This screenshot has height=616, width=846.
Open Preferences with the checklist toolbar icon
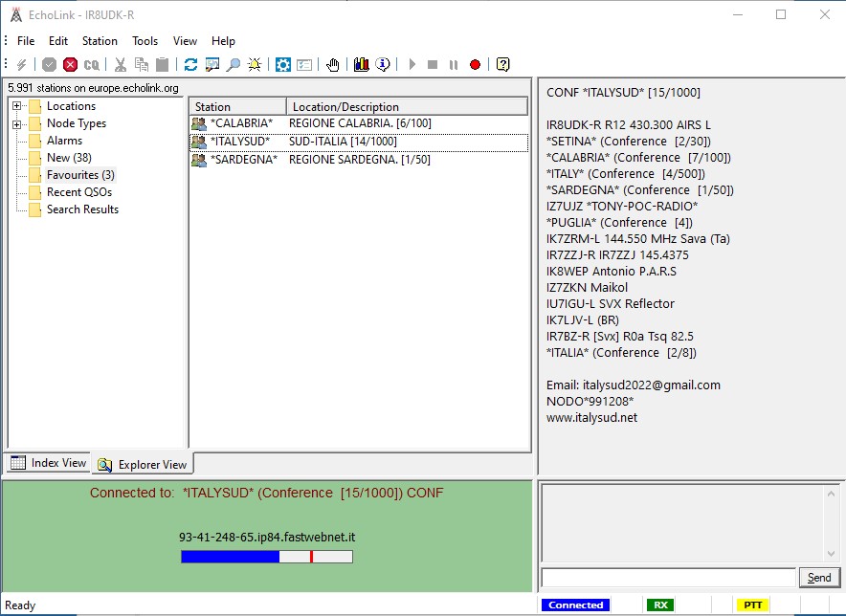pyautogui.click(x=304, y=65)
